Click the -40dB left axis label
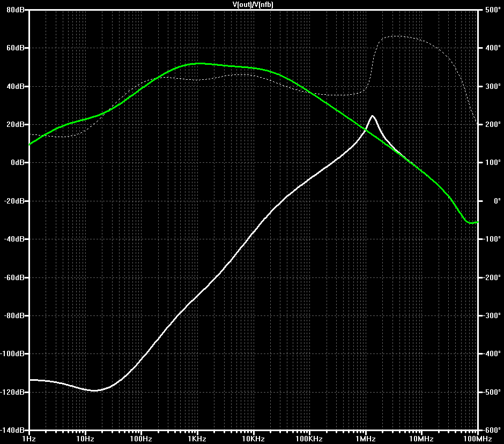This screenshot has width=504, height=444. pos(14,239)
